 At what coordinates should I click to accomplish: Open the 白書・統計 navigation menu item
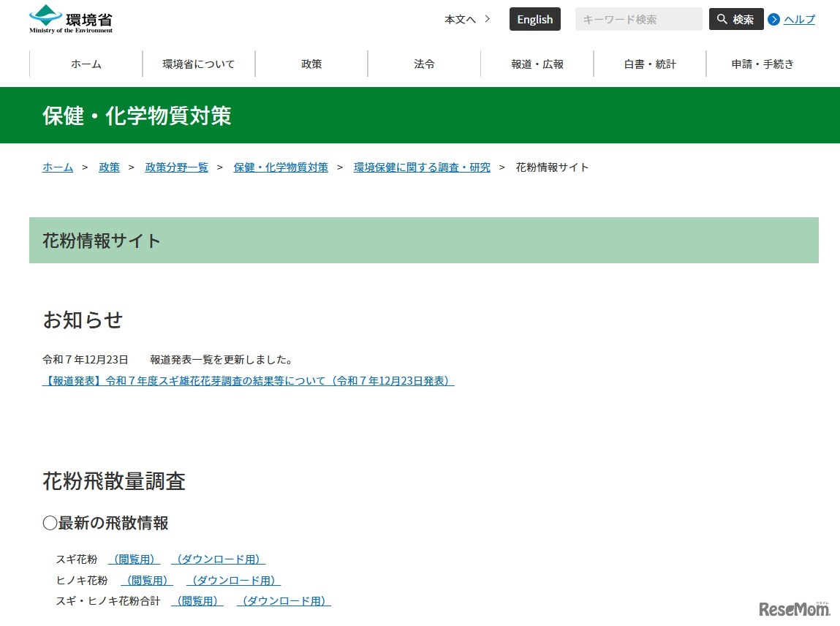(649, 64)
